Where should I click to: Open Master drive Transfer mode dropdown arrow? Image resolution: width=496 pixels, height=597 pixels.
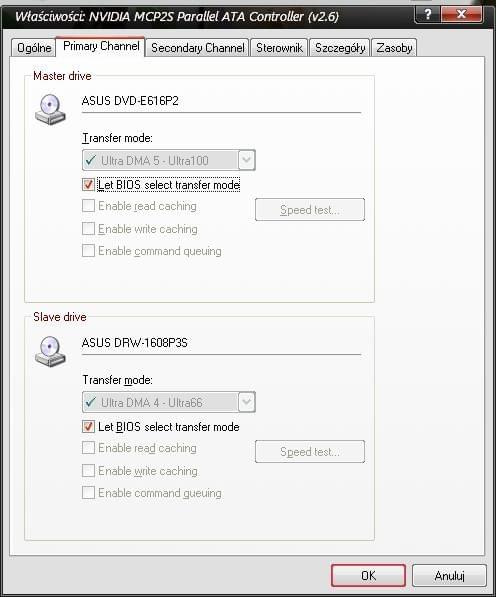pyautogui.click(x=246, y=160)
